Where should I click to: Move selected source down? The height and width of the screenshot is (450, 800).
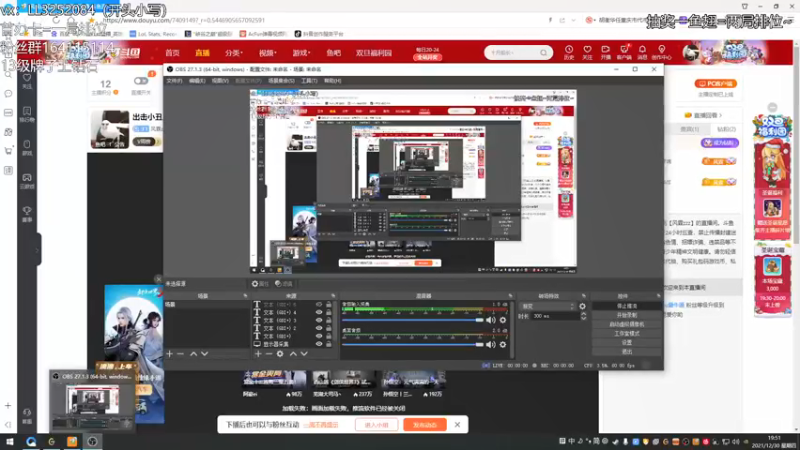point(304,354)
